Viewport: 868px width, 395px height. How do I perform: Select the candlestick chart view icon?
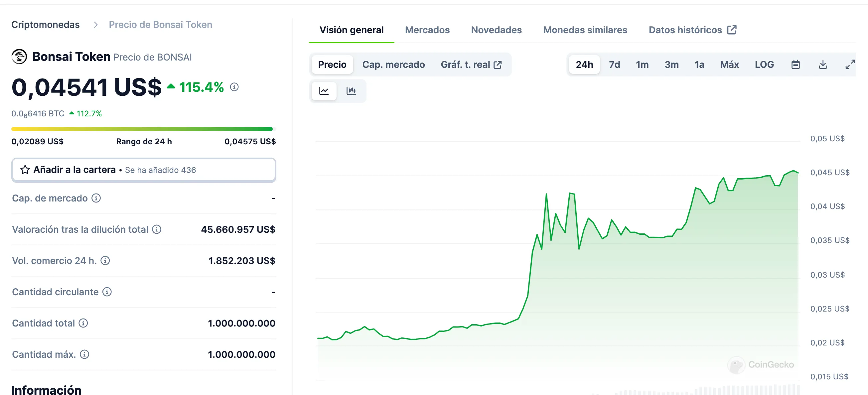tap(351, 91)
